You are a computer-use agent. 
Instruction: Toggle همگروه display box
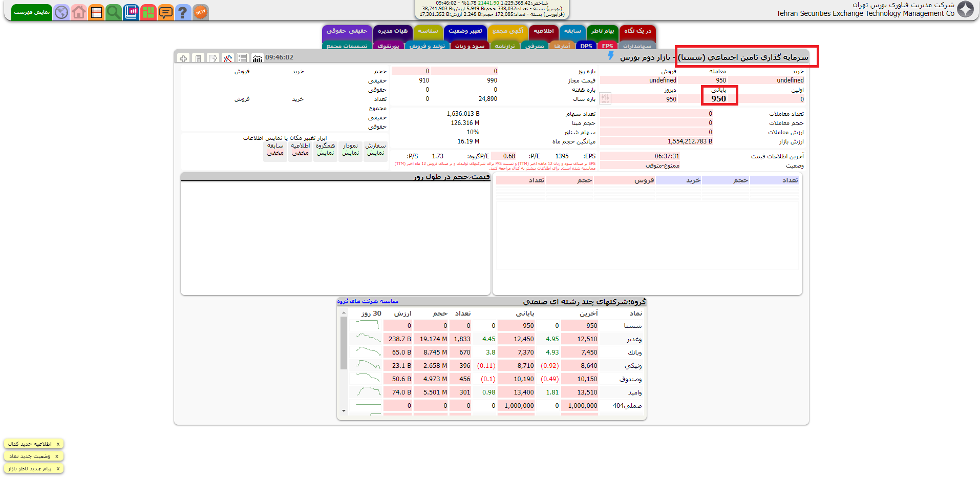[x=326, y=151]
